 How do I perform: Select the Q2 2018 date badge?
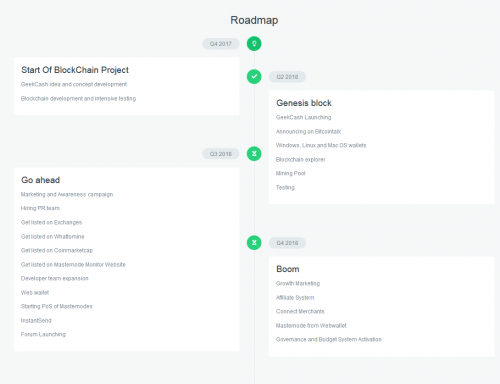pyautogui.click(x=287, y=77)
